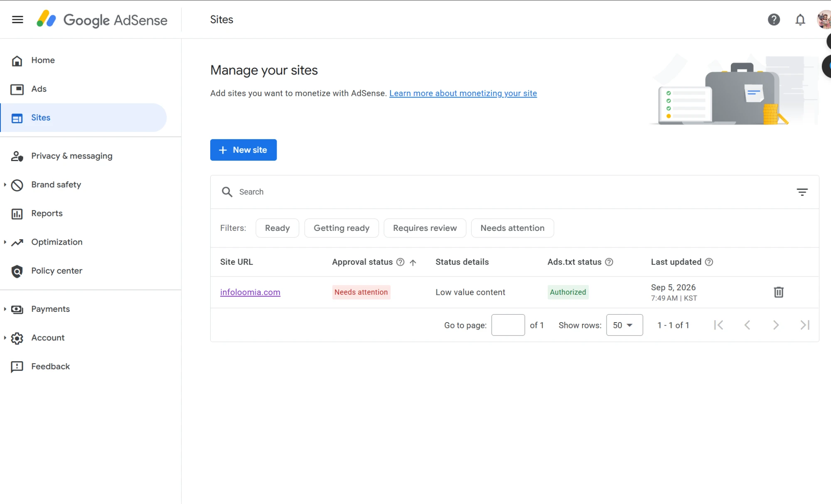Click the Privacy & messaging person icon
Viewport: 831px width, 504px height.
point(17,156)
